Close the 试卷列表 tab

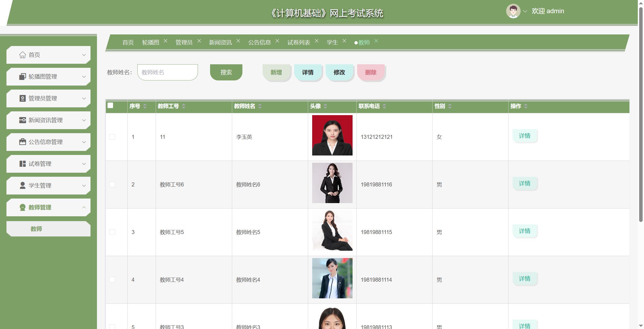[316, 41]
